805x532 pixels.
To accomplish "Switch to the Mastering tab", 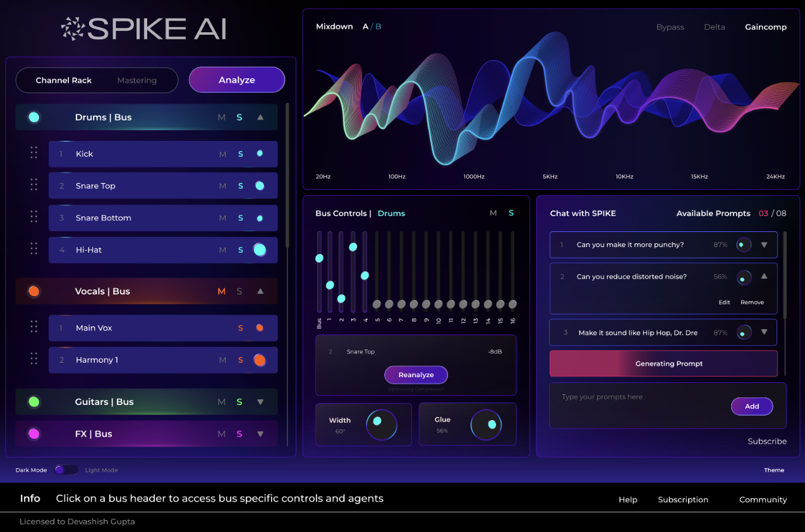I will [137, 80].
